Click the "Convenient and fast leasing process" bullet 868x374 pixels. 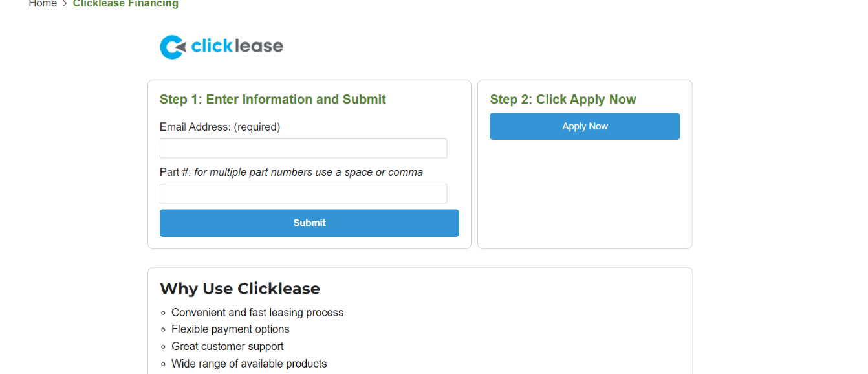[x=257, y=313]
